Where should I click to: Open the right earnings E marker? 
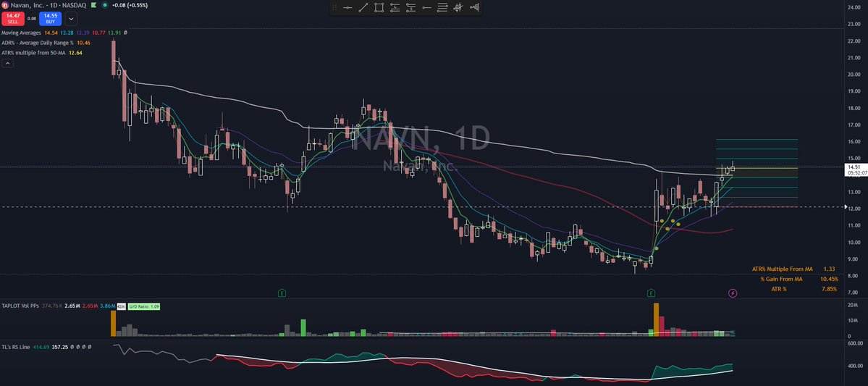652,293
